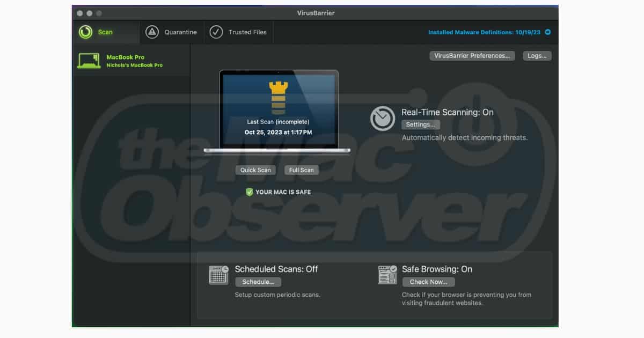Start a Quick Scan
This screenshot has width=644, height=338.
click(255, 170)
